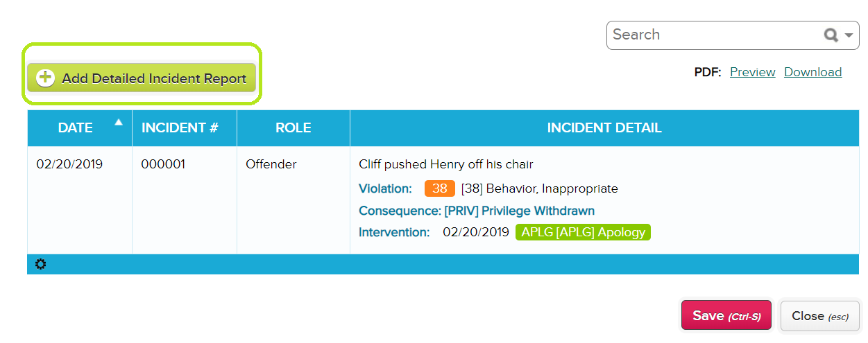Click the orange 38 violation badge

(440, 188)
